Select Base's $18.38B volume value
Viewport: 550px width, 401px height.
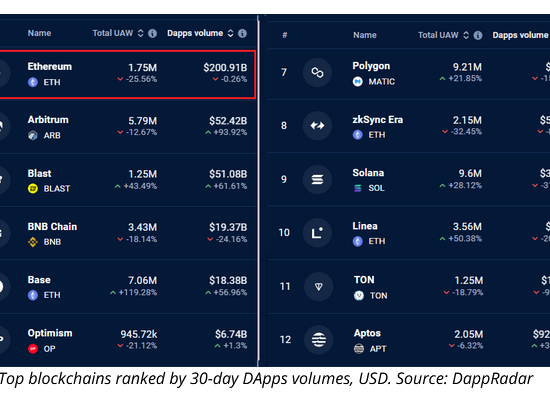coord(228,281)
